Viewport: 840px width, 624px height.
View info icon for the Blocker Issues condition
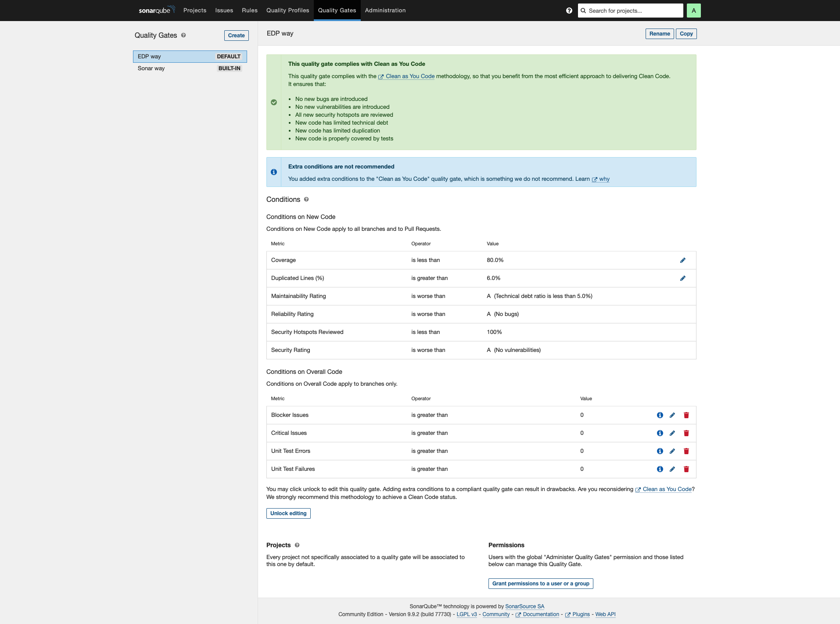tap(660, 415)
